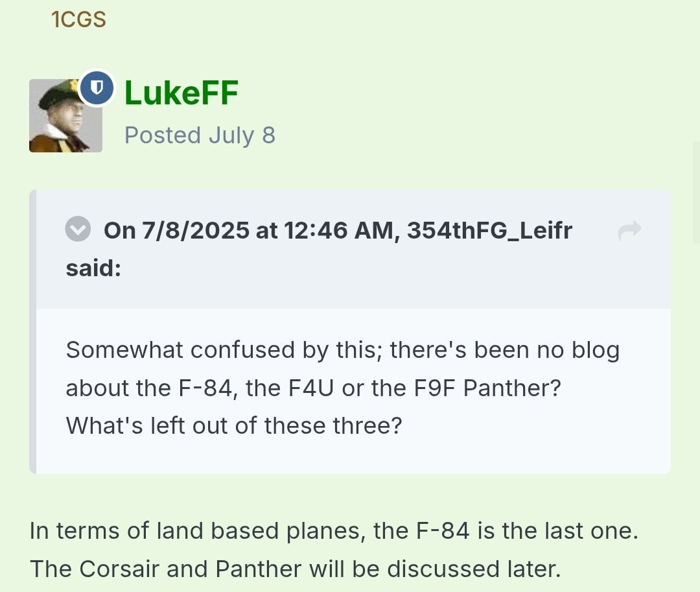The height and width of the screenshot is (592, 700).
Task: Click the grey left border of the quote block
Action: [32, 331]
